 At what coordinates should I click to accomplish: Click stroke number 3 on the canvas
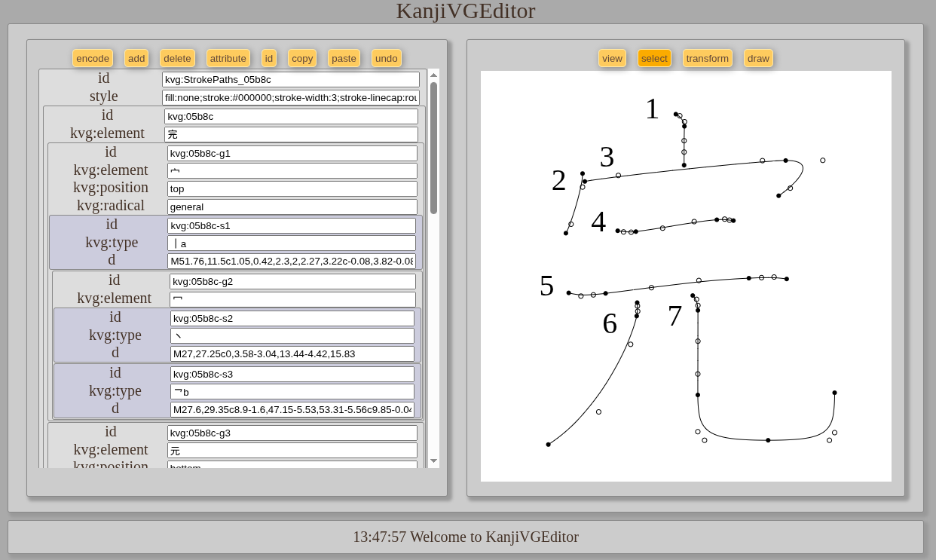pos(607,157)
